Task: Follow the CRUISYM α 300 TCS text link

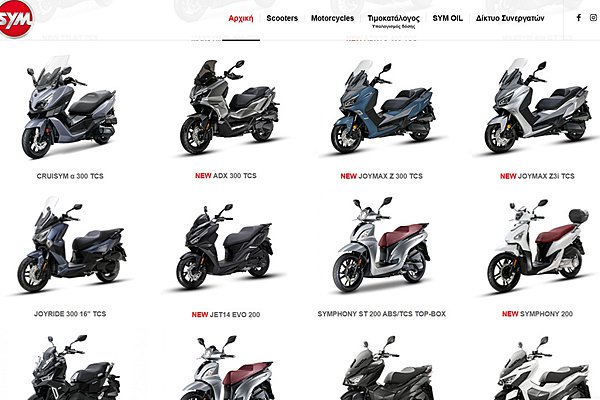Action: pos(70,176)
